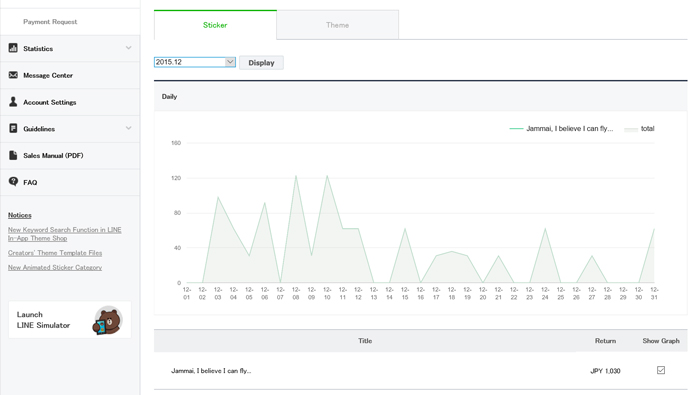Open the FAQ menu item
Image resolution: width=696 pixels, height=395 pixels.
[x=70, y=182]
